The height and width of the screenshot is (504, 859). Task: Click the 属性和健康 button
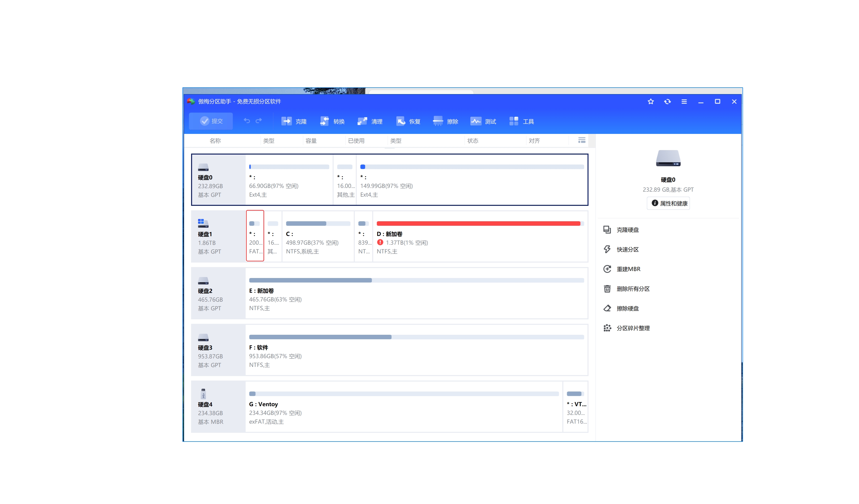(x=668, y=203)
